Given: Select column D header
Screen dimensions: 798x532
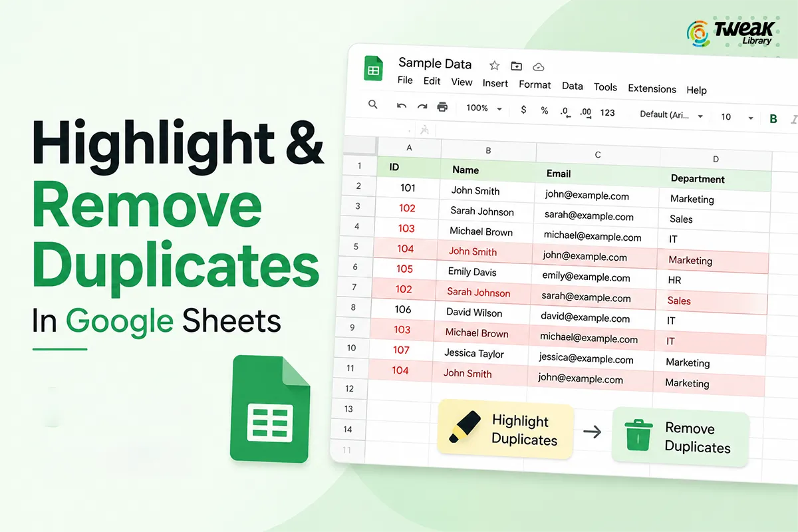Looking at the screenshot, I should click(716, 159).
